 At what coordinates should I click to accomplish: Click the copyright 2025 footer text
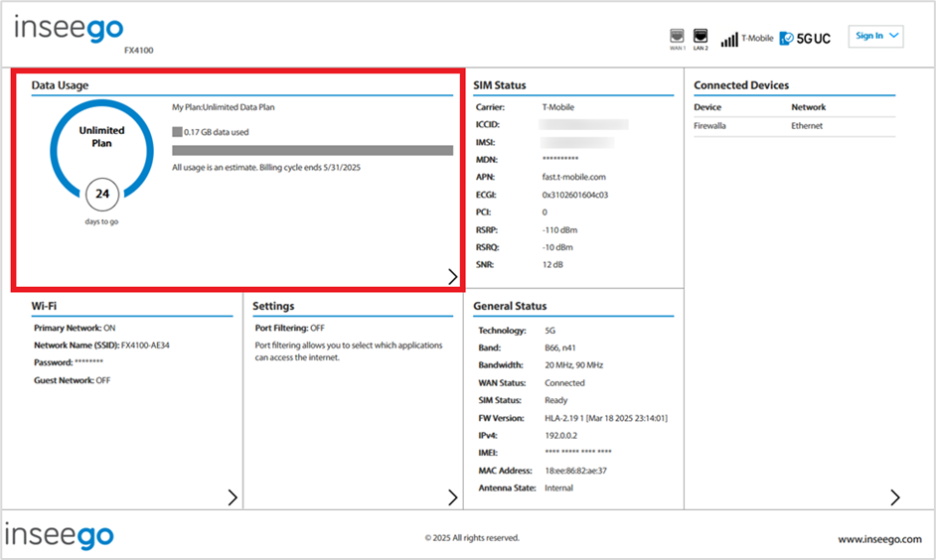click(x=472, y=538)
